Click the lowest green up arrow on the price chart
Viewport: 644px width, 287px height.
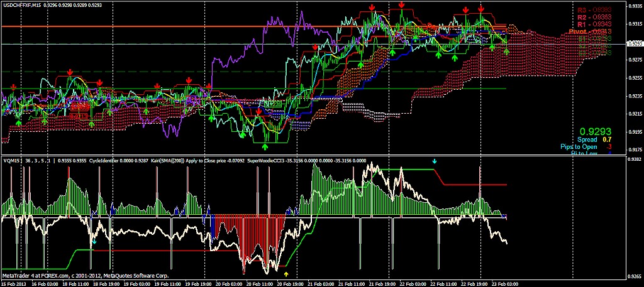tap(265, 146)
